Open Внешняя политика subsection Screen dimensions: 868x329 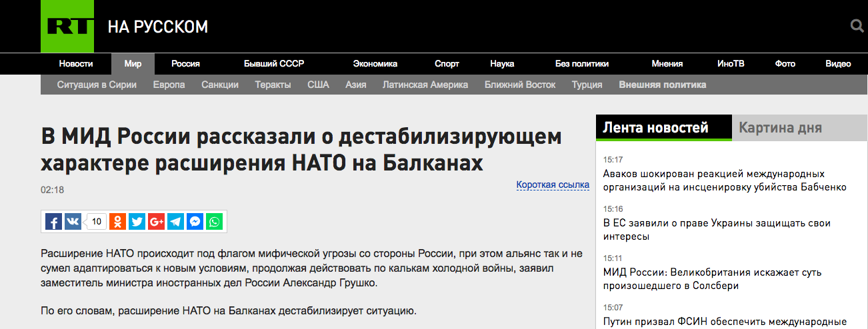click(x=662, y=85)
